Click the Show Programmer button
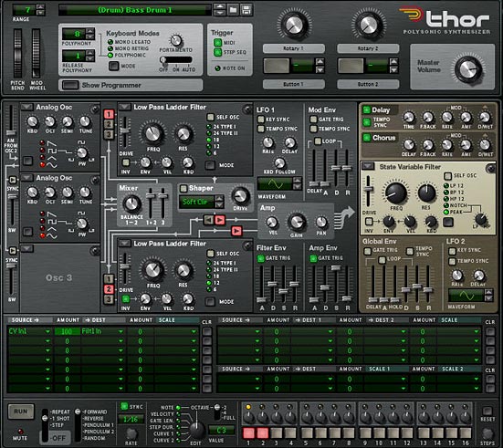 click(70, 85)
